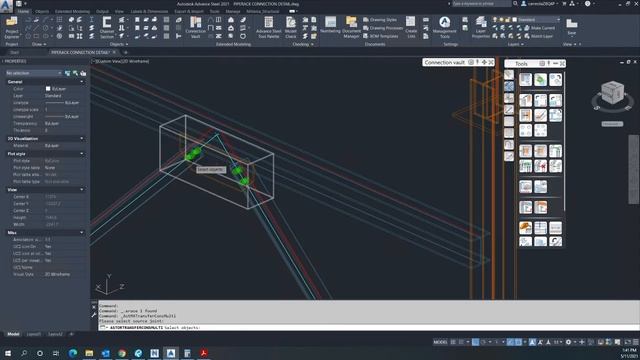640x360 pixels.
Task: Open the Labels & Dimensions ribbon tab
Action: click(x=149, y=11)
